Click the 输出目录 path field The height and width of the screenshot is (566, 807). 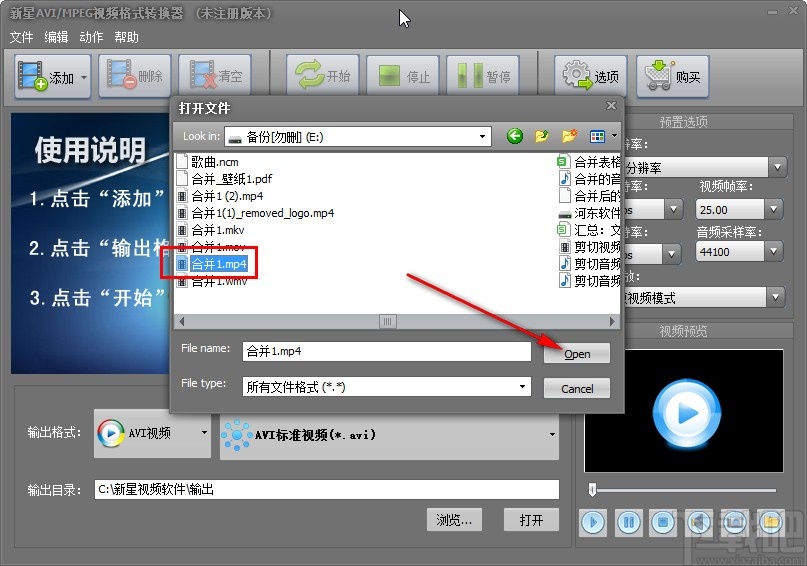(x=327, y=489)
